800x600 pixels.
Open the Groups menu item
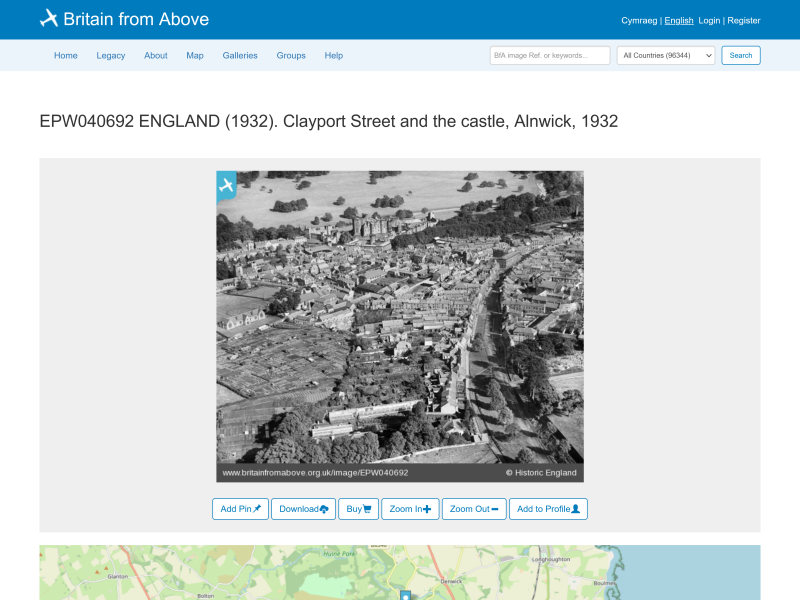click(x=291, y=56)
